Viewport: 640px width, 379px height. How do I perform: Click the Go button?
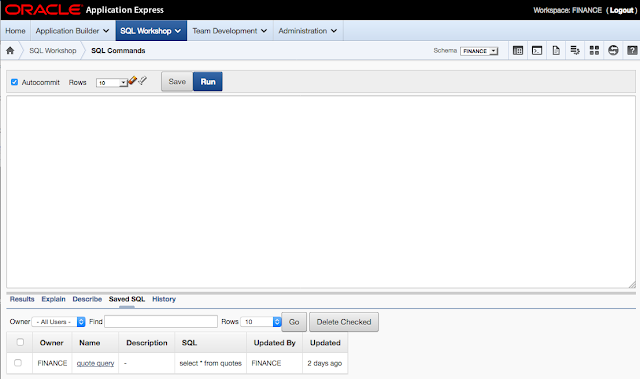(294, 322)
